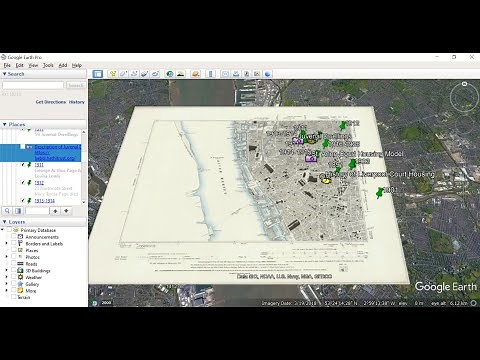
Task: Enable the Borders and Labels layer
Action: click(14, 244)
